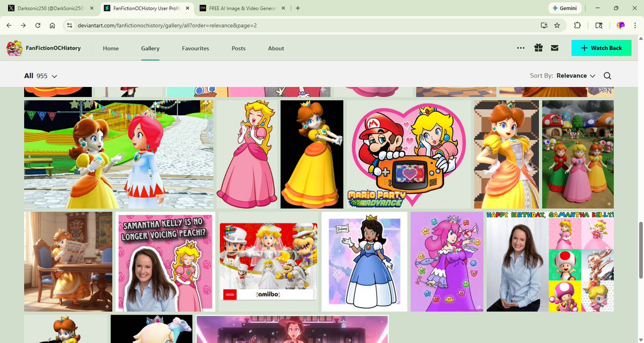Open the pink-haired purple dress princess thumbnail
Screen dimensions: 644x343
447,261
